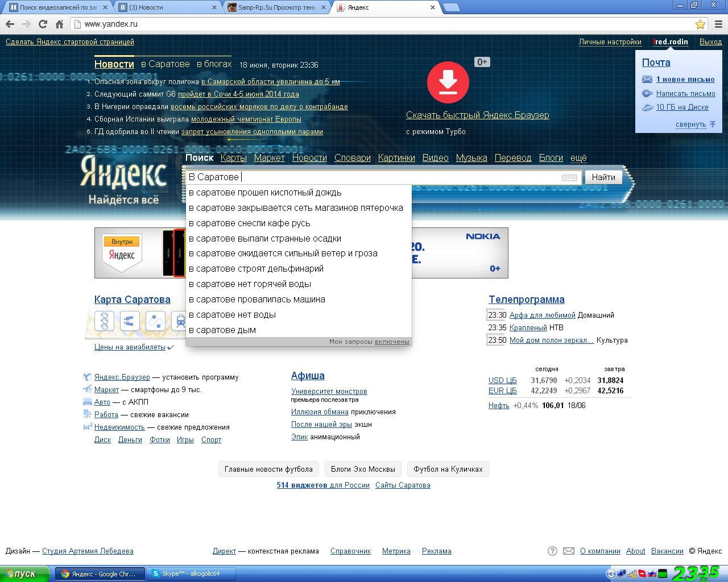
Task: Click the help question mark icon in footer
Action: point(552,551)
